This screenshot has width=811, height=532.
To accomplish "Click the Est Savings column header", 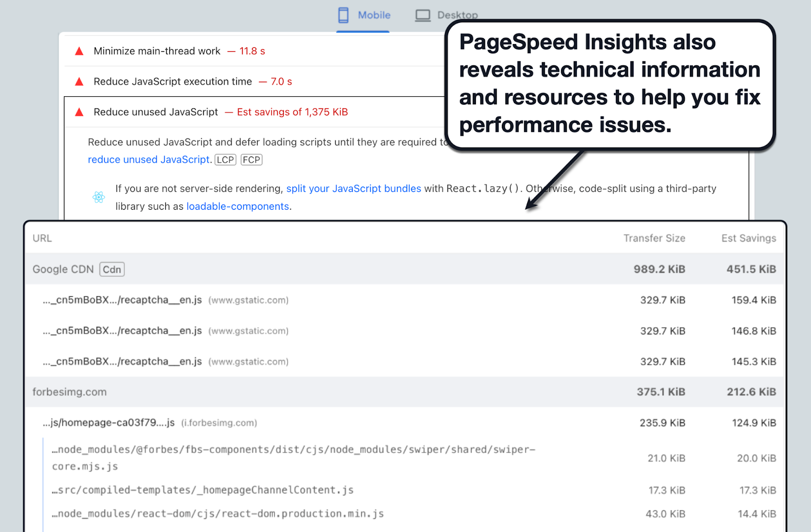I will (749, 238).
